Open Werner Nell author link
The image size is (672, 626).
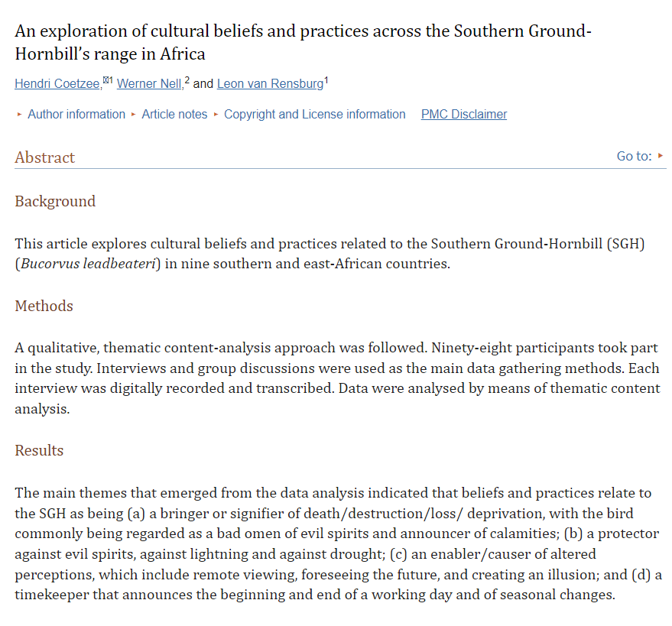pyautogui.click(x=150, y=83)
